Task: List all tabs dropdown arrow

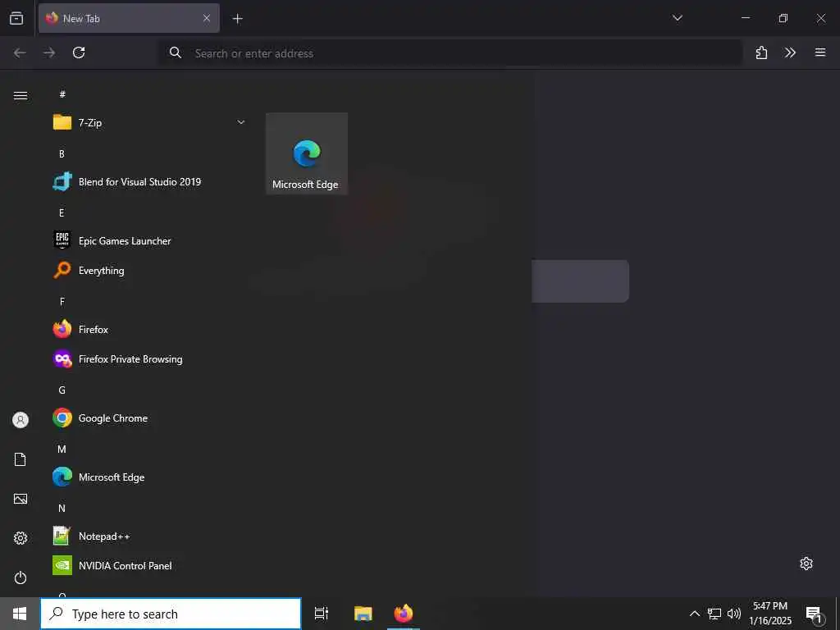Action: [x=677, y=18]
